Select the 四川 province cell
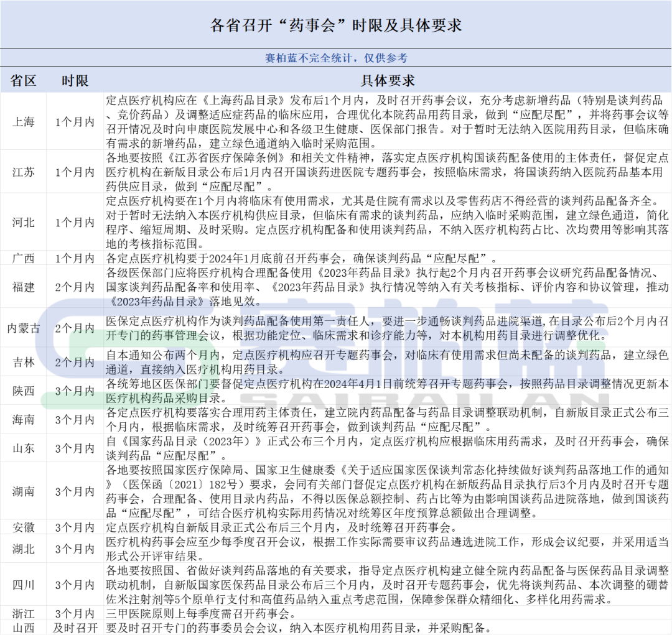Image resolution: width=672 pixels, height=635 pixels. (x=24, y=585)
